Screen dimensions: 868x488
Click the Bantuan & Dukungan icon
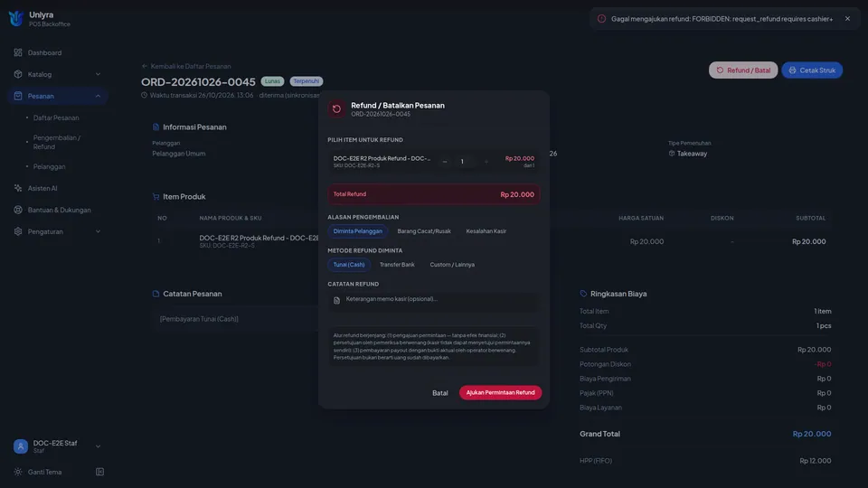18,210
